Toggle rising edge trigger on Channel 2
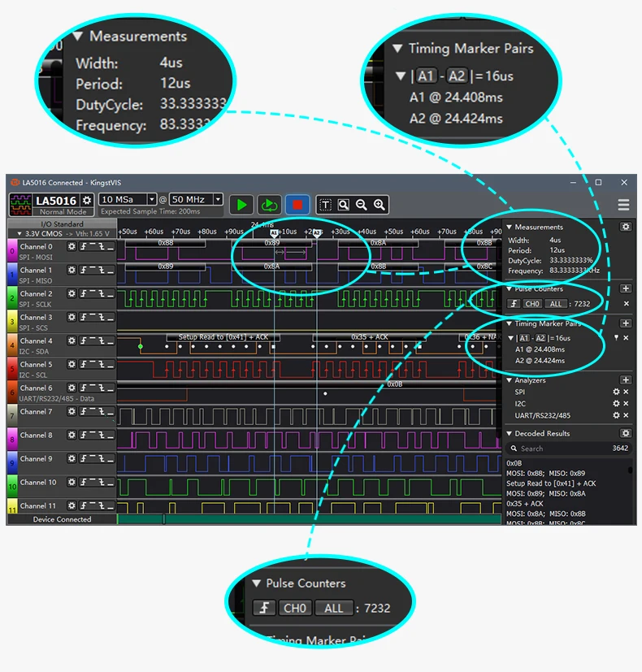Screen dimensions: 642x672 click(84, 293)
